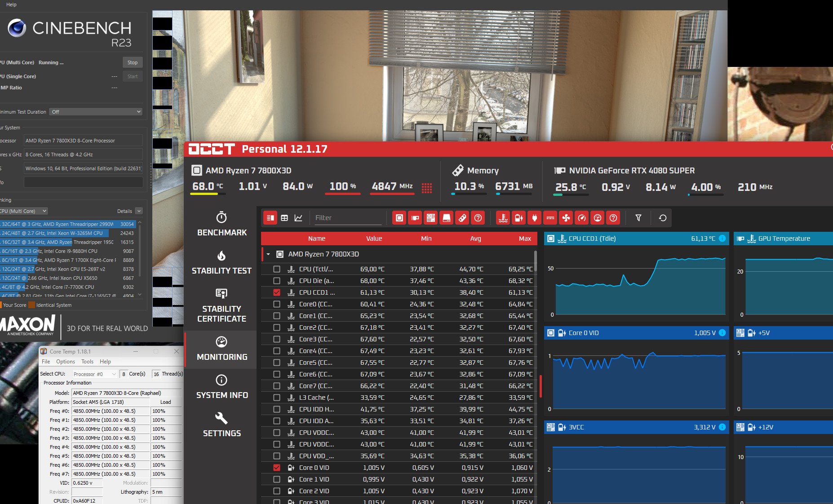Toggle the fan speed sensor filter
This screenshot has height=504, width=833.
click(566, 218)
